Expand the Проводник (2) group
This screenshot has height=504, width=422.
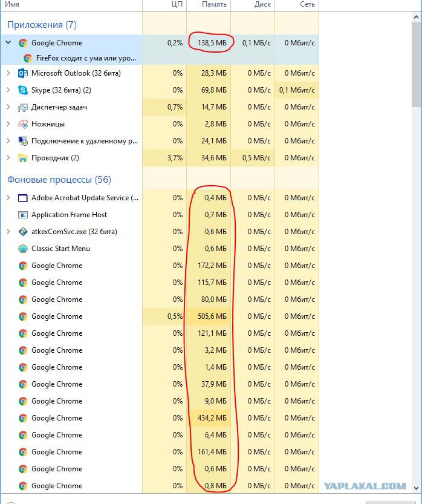8,158
